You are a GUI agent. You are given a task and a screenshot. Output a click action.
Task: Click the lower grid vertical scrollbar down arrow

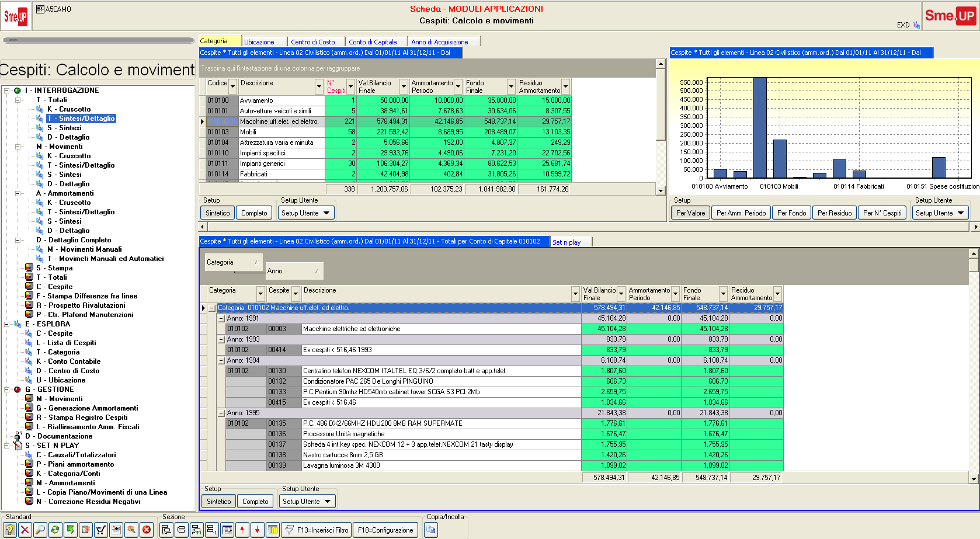(973, 479)
